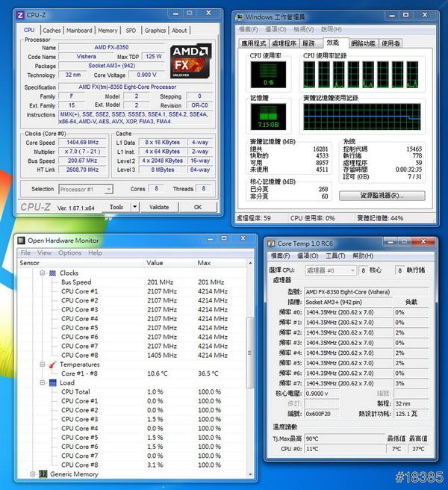The width and height of the screenshot is (448, 490).
Task: Switch to the SPD tab in CPU-Z
Action: point(131,31)
